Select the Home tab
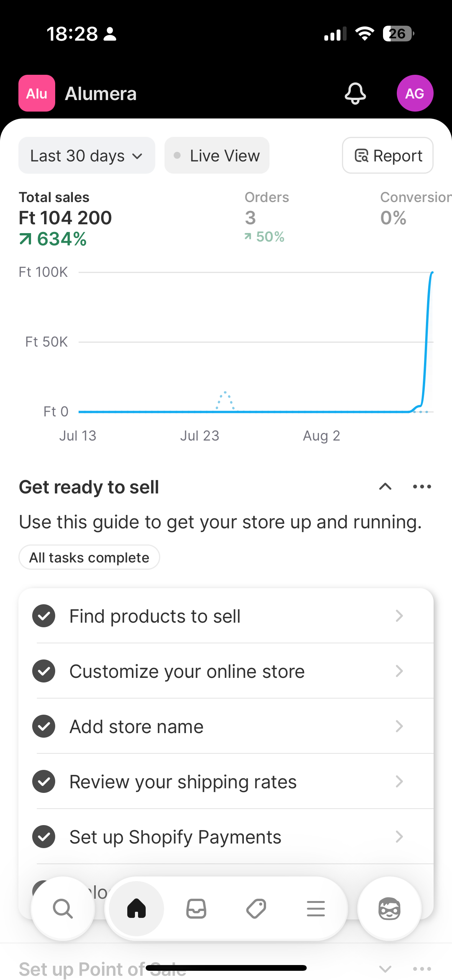The image size is (452, 980). point(136,908)
